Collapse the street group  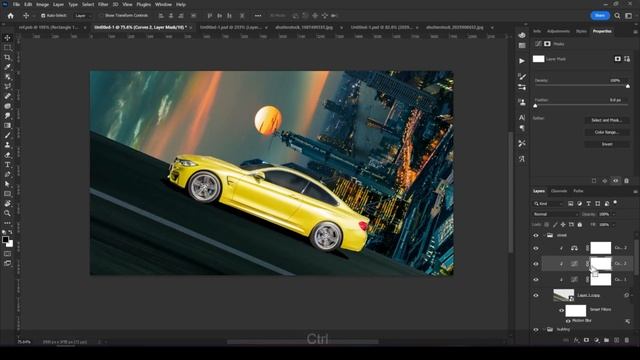click(x=544, y=235)
